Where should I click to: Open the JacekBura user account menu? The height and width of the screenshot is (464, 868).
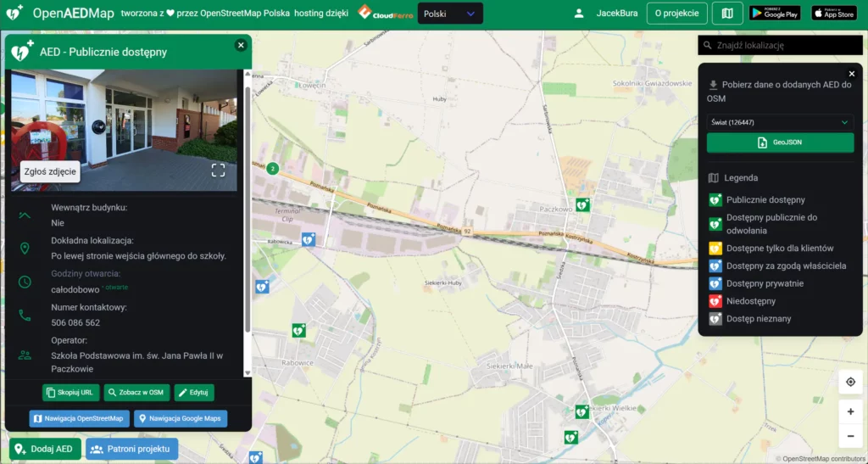tap(605, 14)
